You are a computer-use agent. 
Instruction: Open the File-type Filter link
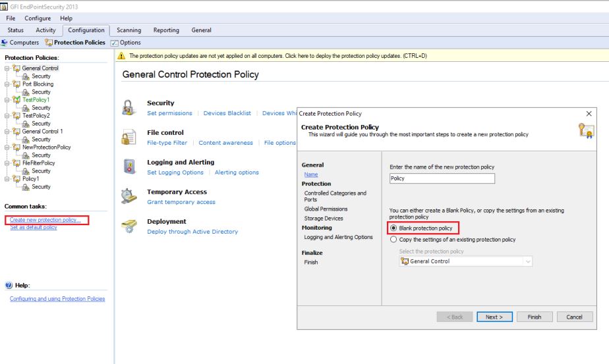pyautogui.click(x=167, y=143)
